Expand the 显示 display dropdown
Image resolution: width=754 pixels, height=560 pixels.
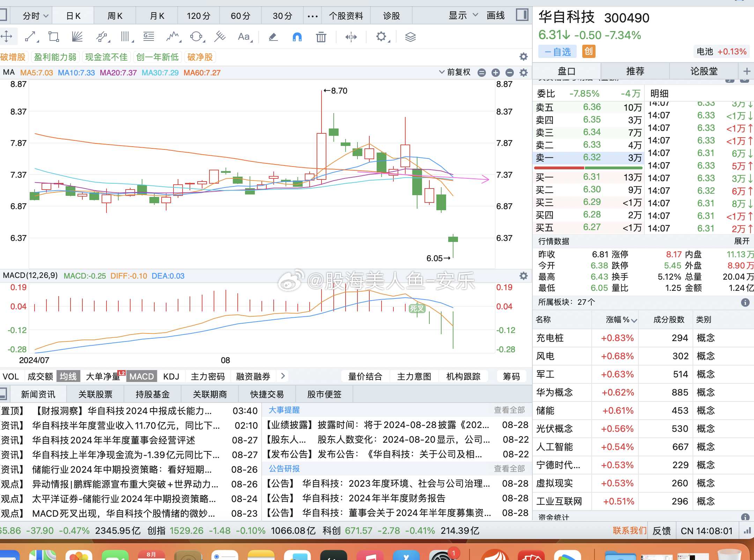click(463, 15)
